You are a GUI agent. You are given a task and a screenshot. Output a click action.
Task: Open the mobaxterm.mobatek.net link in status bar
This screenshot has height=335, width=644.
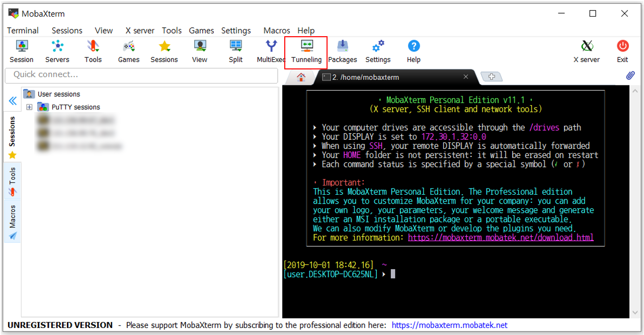coord(449,325)
